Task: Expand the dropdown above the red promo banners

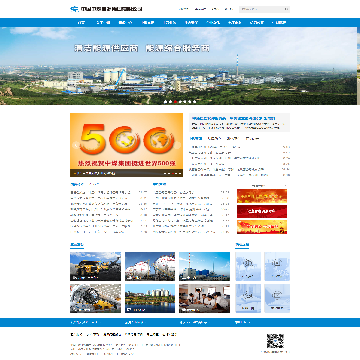Action: point(262,185)
